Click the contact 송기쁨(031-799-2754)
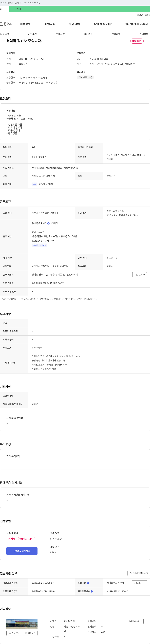 (x=43, y=591)
